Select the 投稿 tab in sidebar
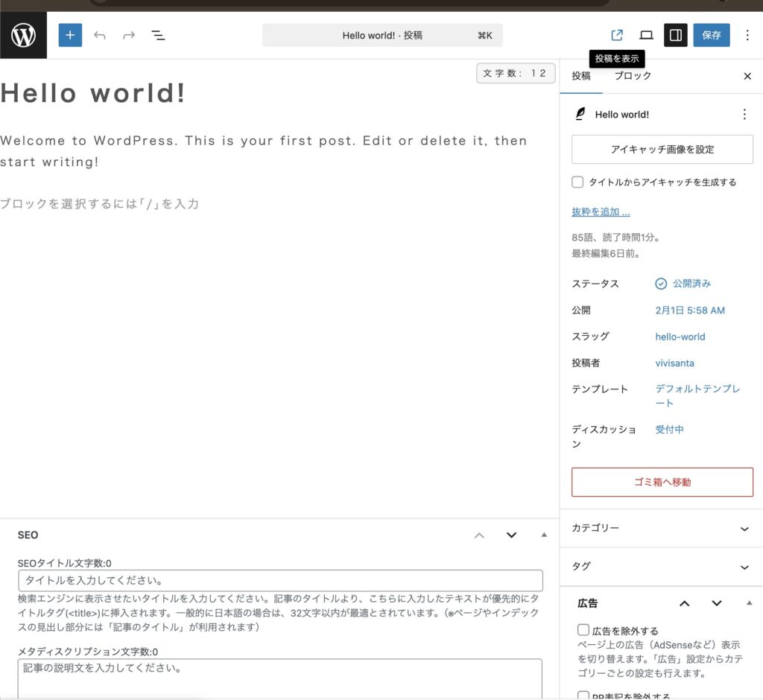This screenshot has width=763, height=700. (x=581, y=76)
